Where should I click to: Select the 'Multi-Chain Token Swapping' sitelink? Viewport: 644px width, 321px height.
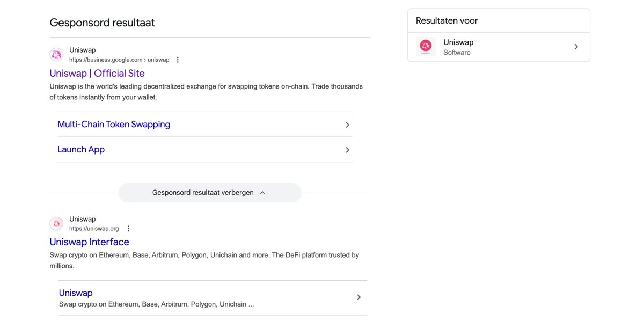tap(114, 125)
